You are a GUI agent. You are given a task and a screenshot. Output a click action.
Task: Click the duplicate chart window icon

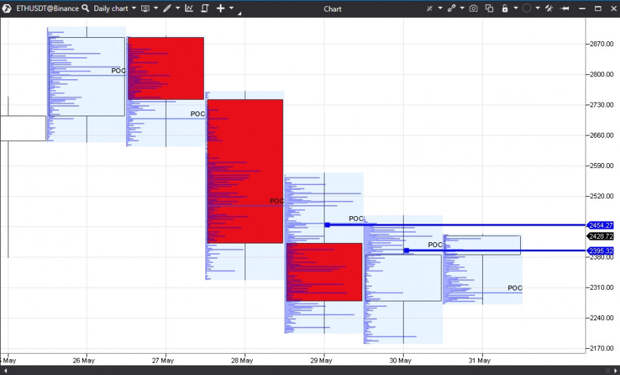pos(489,8)
